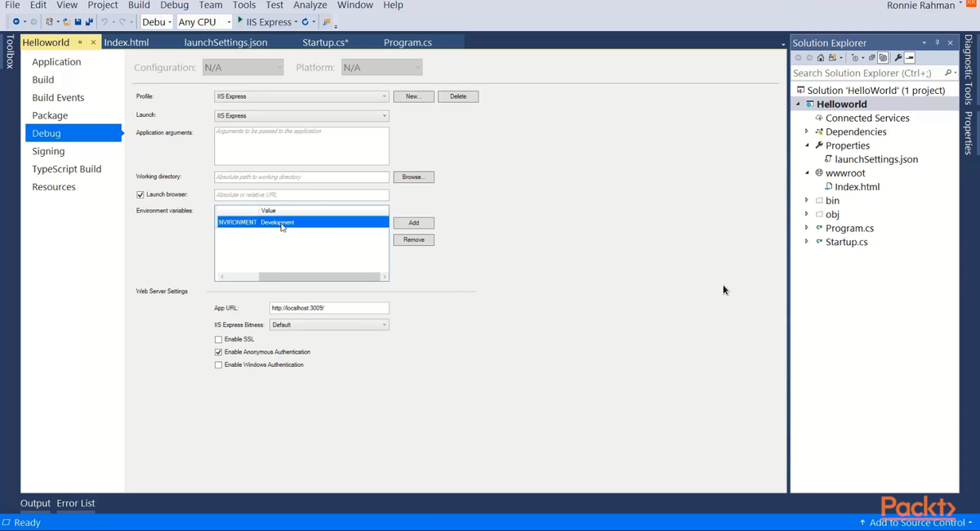
Task: Click the Switch Views icon in Solution Explorer
Action: (x=831, y=58)
